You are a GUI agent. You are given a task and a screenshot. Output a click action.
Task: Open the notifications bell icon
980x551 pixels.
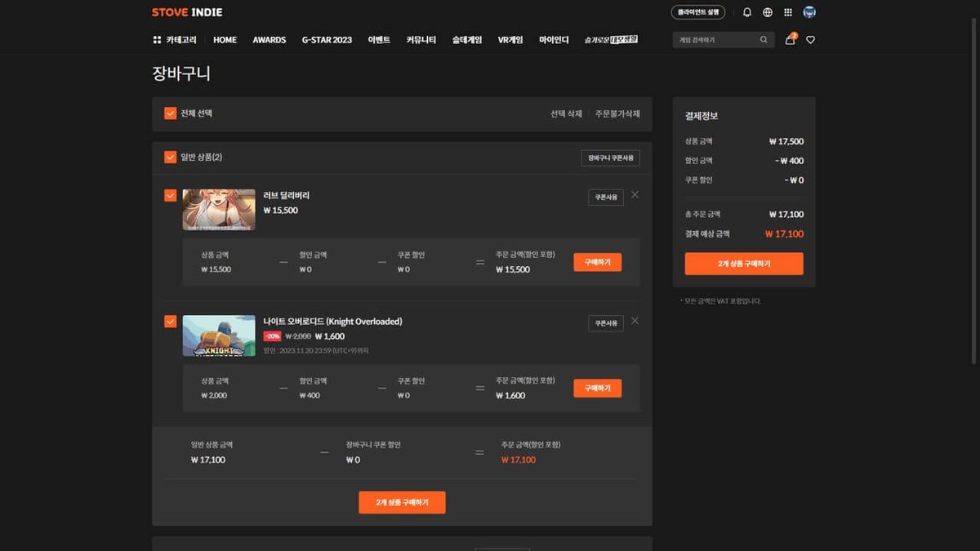click(x=747, y=12)
